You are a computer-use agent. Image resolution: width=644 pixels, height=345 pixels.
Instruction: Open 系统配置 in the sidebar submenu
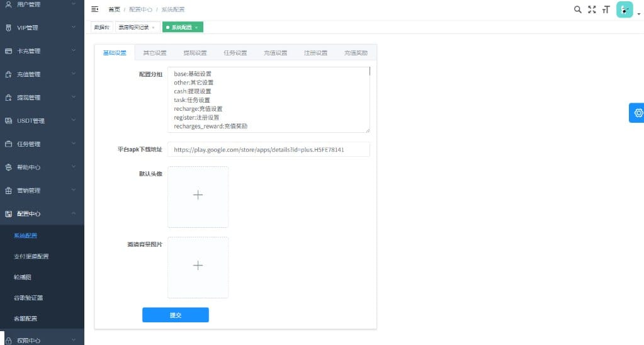[x=25, y=235]
